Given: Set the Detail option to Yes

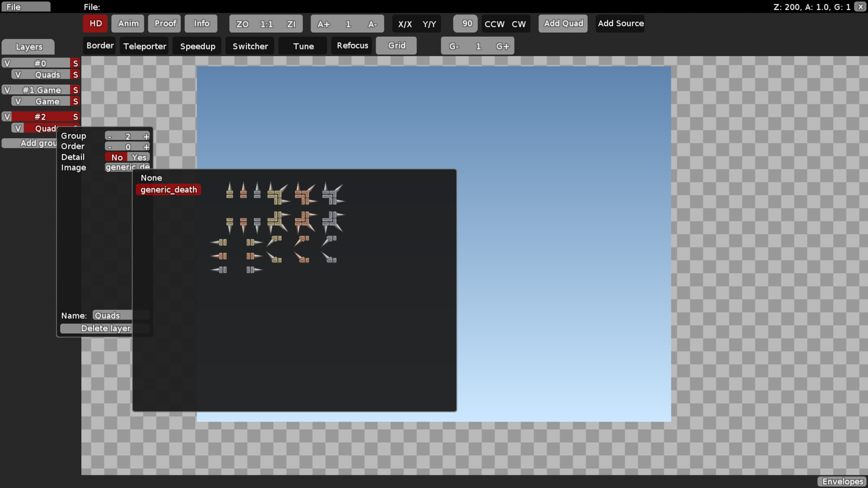Looking at the screenshot, I should coord(139,157).
